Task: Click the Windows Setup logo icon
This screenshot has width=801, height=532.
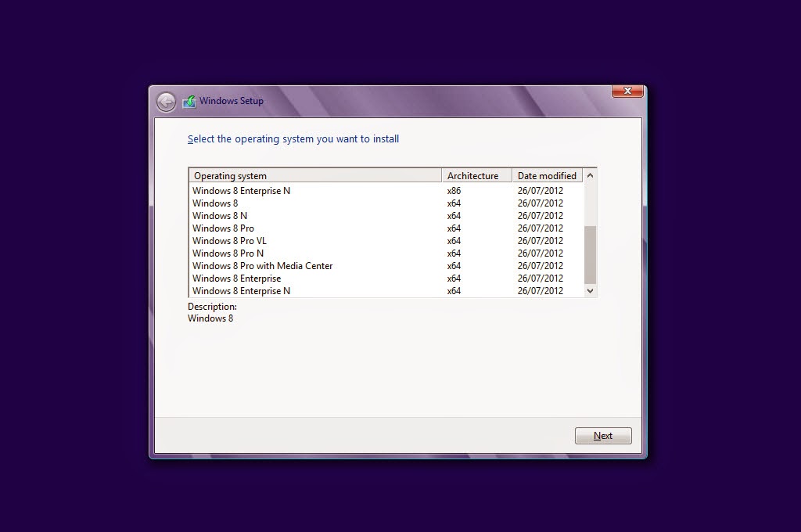Action: [x=189, y=101]
